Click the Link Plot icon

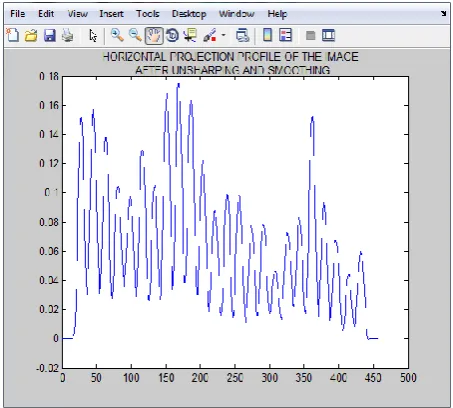point(242,35)
